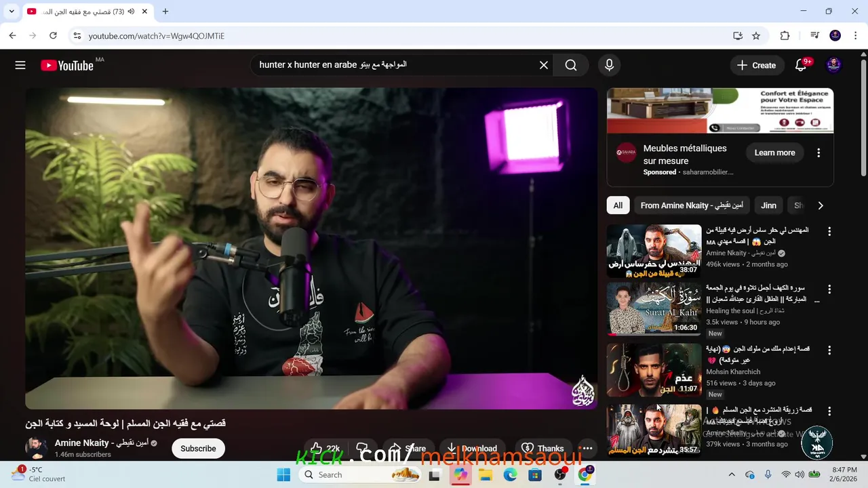Open volume control in system tray
868x488 pixels.
(800, 474)
